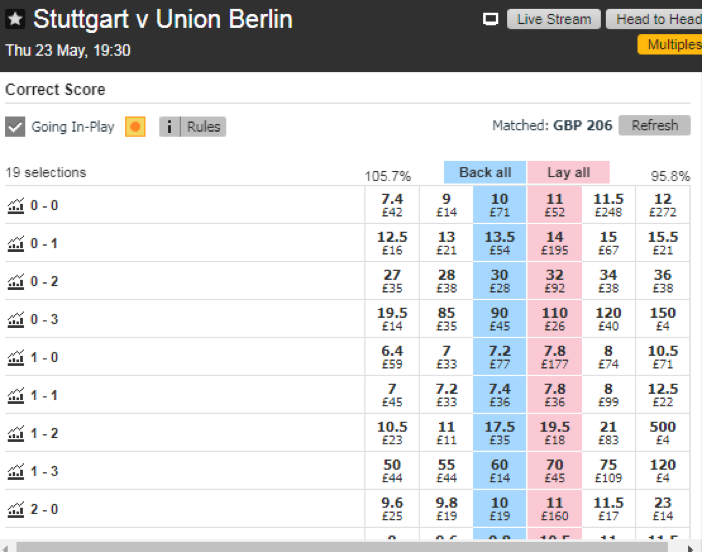Click the Multiples button

pyautogui.click(x=670, y=44)
